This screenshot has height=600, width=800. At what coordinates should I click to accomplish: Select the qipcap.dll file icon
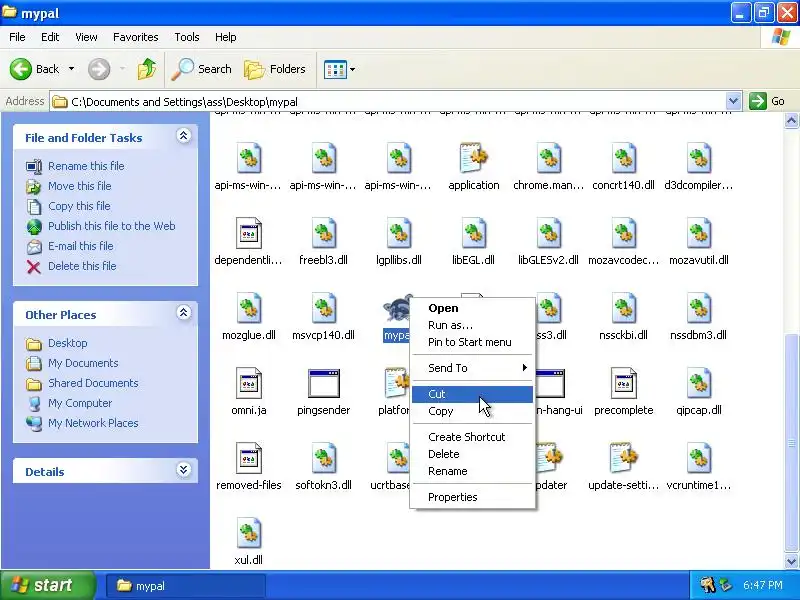click(698, 384)
